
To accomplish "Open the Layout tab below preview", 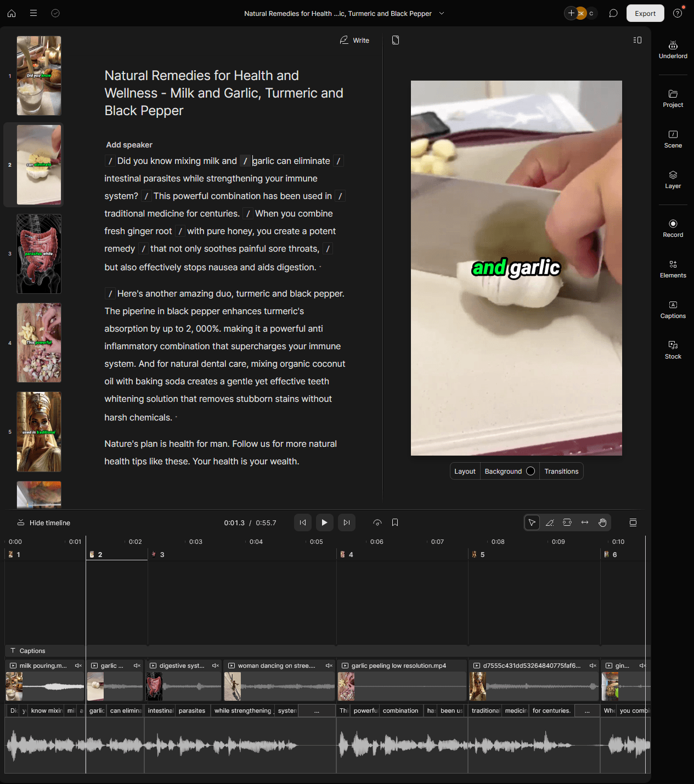I will coord(465,471).
